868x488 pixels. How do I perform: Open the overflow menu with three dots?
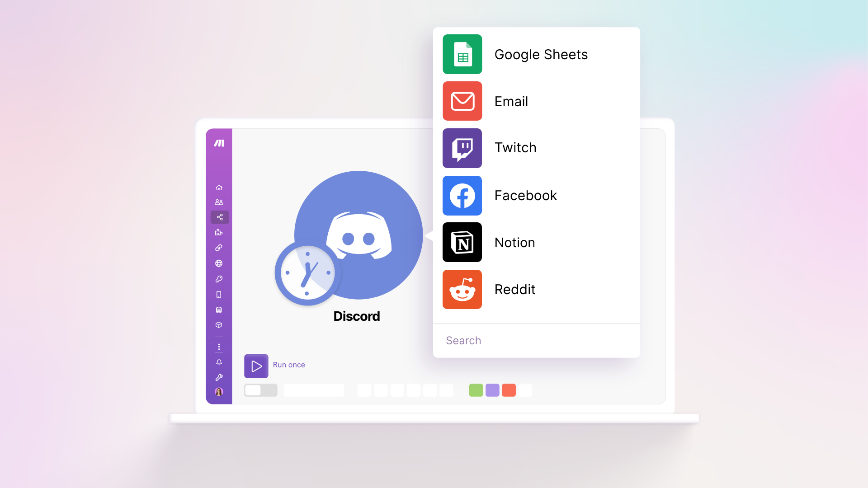(x=219, y=346)
